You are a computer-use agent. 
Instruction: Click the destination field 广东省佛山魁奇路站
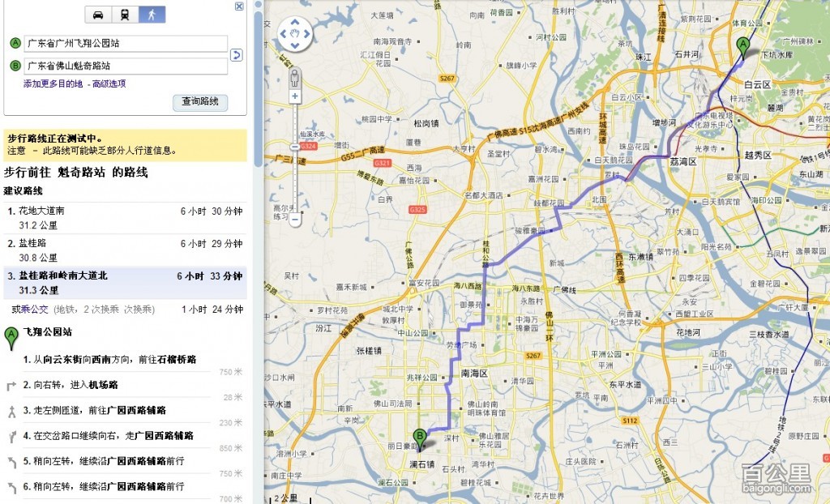[x=126, y=66]
